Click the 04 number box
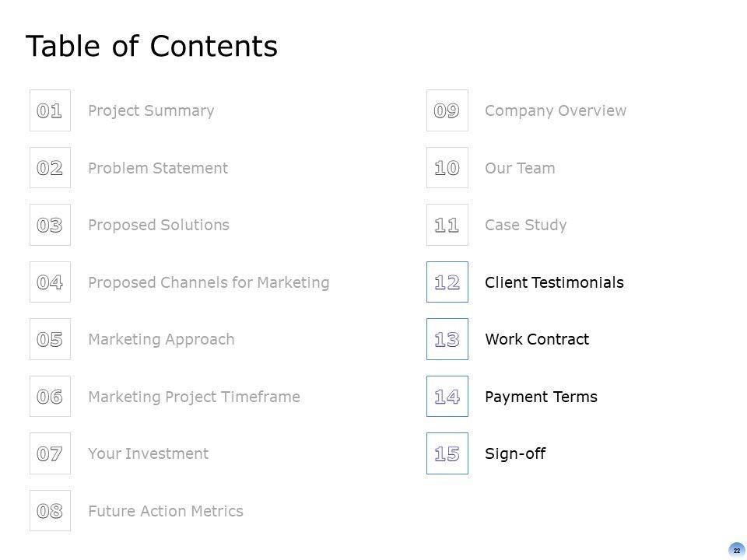747x560 pixels. pyautogui.click(x=50, y=282)
